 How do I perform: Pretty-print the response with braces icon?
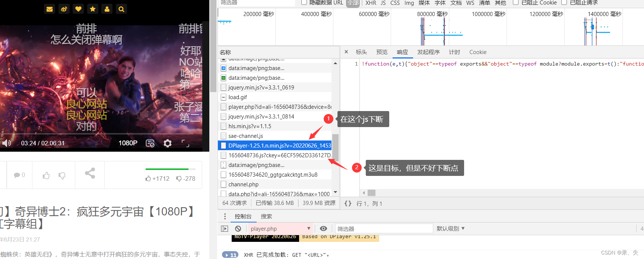[348, 203]
